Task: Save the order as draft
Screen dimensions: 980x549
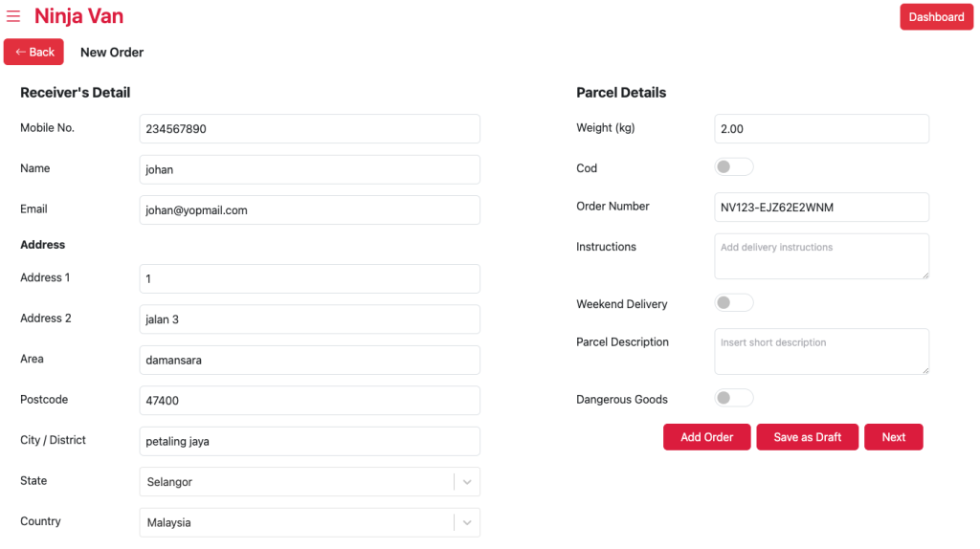Action: 808,437
